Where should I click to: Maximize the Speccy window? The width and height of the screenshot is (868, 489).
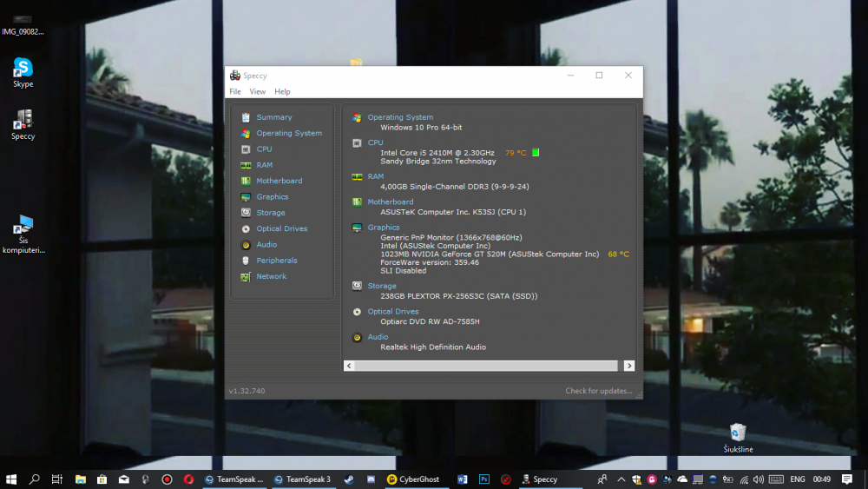[x=599, y=76]
